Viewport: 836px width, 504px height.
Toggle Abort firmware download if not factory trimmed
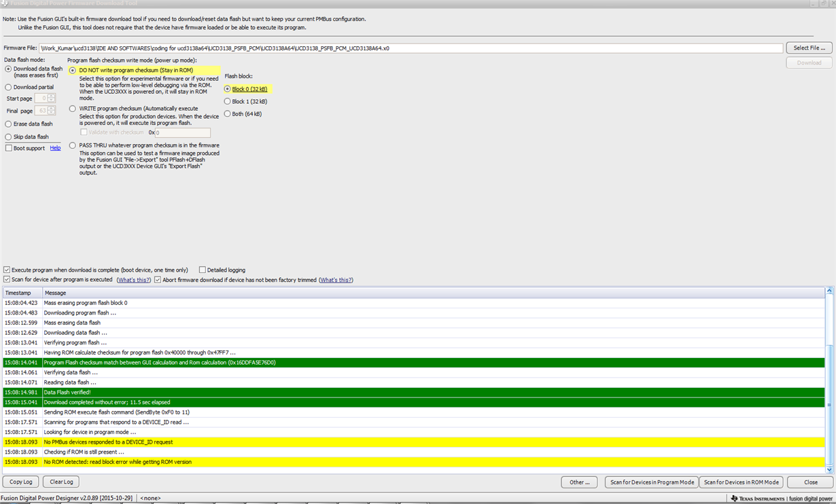(x=158, y=279)
